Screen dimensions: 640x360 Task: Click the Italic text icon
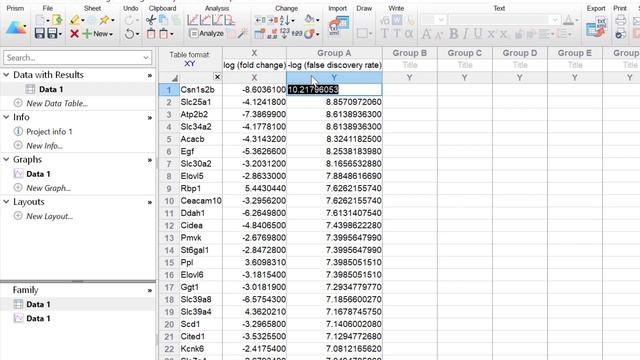click(x=466, y=34)
